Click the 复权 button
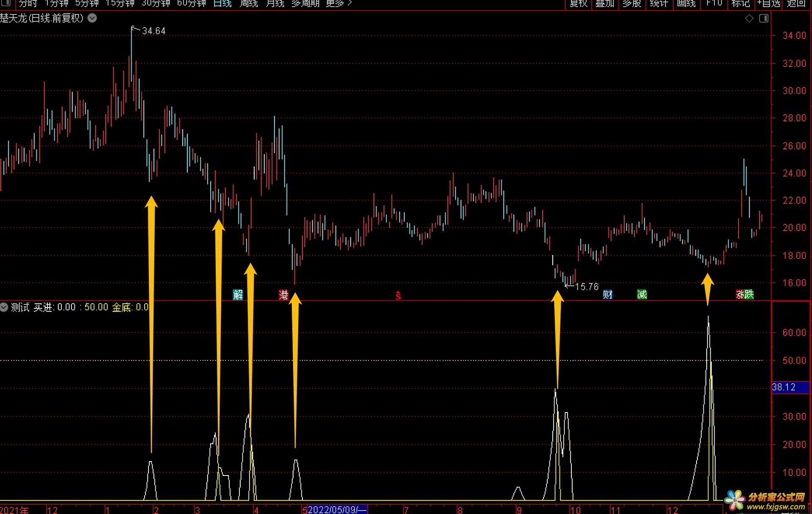Screen dimensions: 812x514 (x=578, y=3)
